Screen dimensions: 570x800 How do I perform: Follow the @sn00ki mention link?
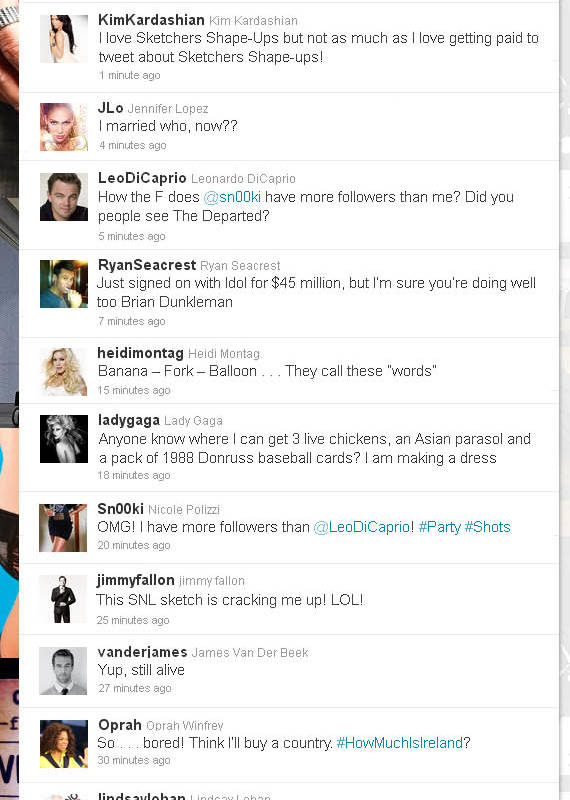tap(232, 197)
